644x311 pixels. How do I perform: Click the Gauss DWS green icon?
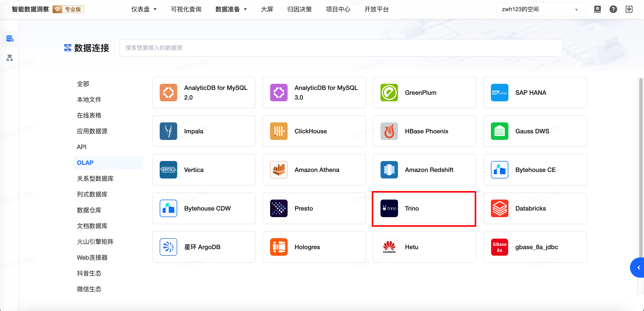coord(499,131)
